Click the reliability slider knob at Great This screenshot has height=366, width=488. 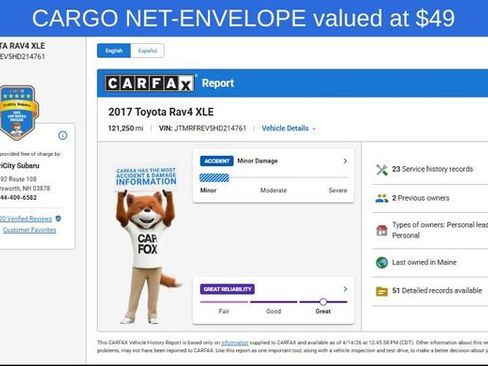323,302
